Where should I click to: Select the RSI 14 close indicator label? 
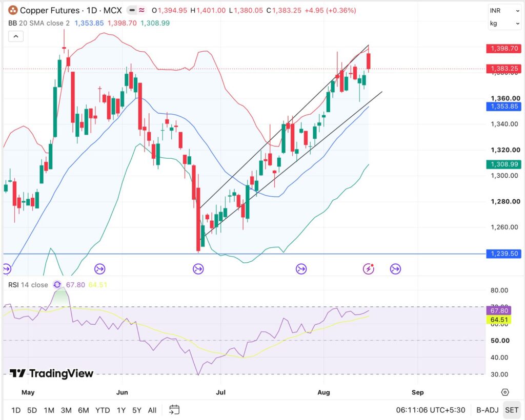coord(28,285)
